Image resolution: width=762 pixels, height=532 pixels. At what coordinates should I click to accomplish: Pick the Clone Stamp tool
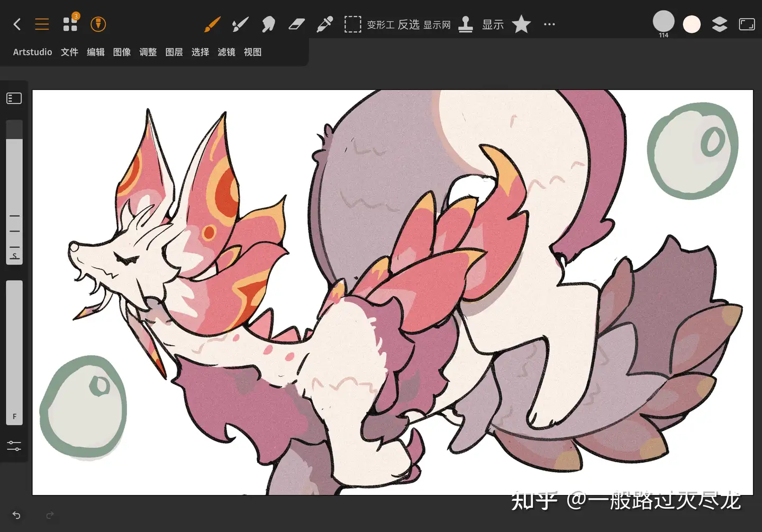(466, 24)
